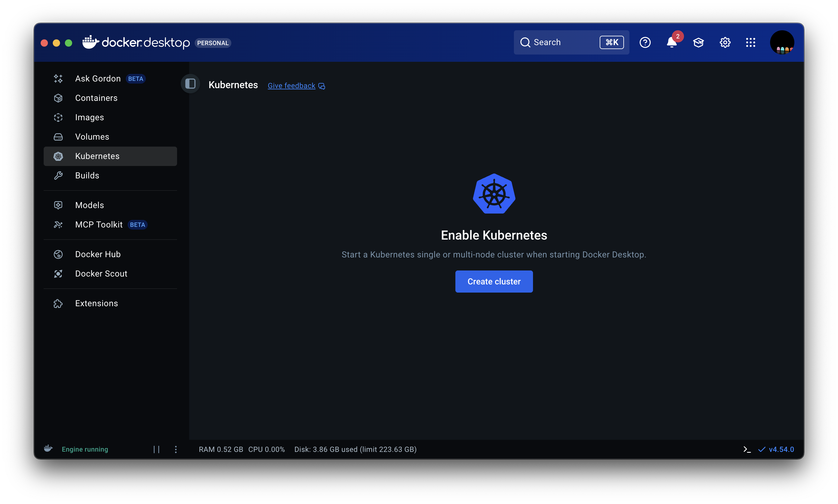Click the Docker whale icon in status bar
This screenshot has width=838, height=504.
click(x=48, y=449)
